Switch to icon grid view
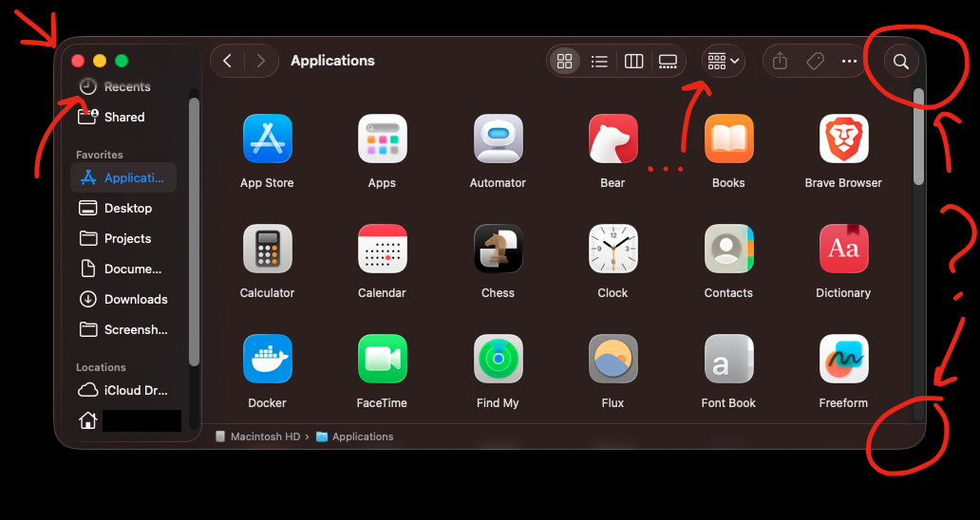 coord(564,61)
